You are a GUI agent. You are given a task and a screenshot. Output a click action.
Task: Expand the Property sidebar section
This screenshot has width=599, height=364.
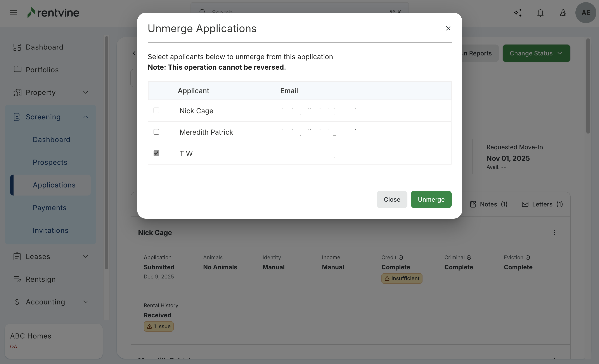click(x=86, y=93)
